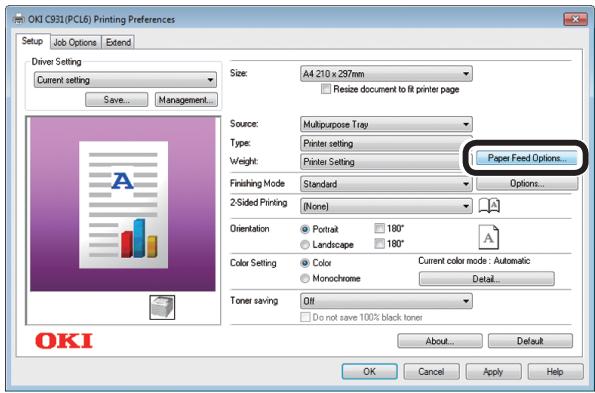Expand the Finishing Mode dropdown
Image resolution: width=595 pixels, height=393 pixels.
click(386, 184)
